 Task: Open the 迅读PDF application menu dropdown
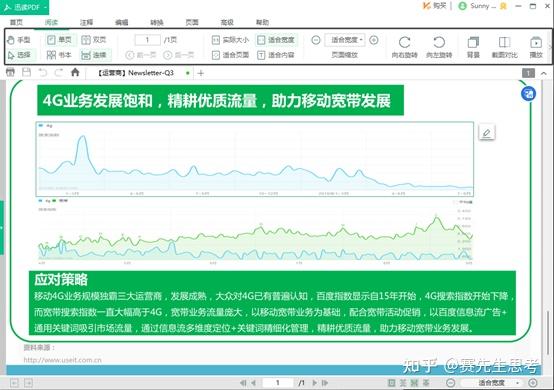pyautogui.click(x=24, y=7)
